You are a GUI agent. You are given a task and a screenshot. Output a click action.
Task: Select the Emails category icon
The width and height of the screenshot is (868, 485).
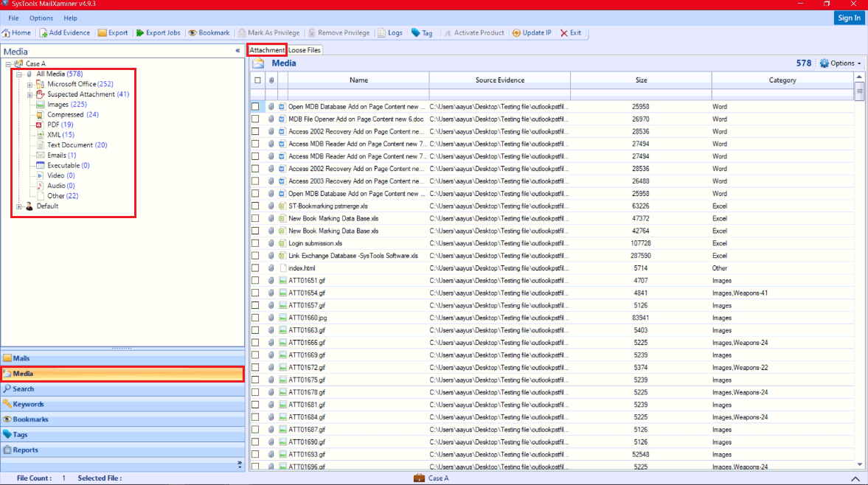coord(41,156)
